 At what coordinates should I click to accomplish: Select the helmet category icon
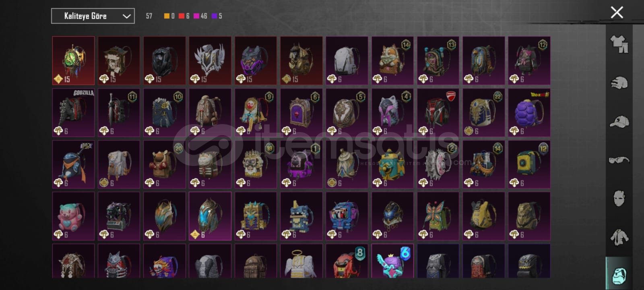pyautogui.click(x=619, y=83)
